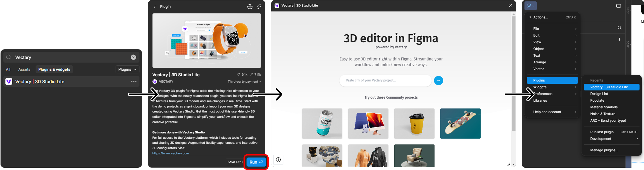The image size is (644, 170).
Task: Expand the File submenu
Action: pyautogui.click(x=552, y=29)
